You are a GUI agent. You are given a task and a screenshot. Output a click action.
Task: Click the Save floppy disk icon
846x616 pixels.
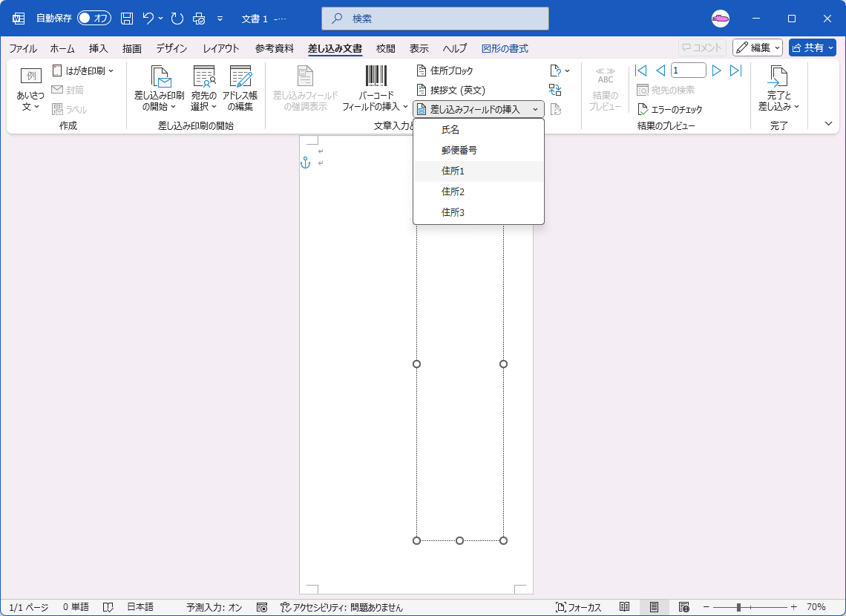127,19
